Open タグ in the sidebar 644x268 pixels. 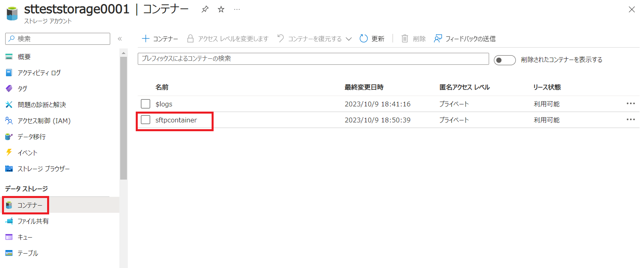22,89
